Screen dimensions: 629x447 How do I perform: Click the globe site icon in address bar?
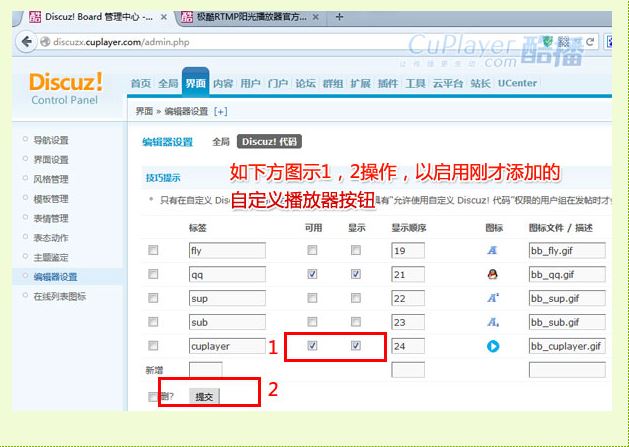pos(45,42)
